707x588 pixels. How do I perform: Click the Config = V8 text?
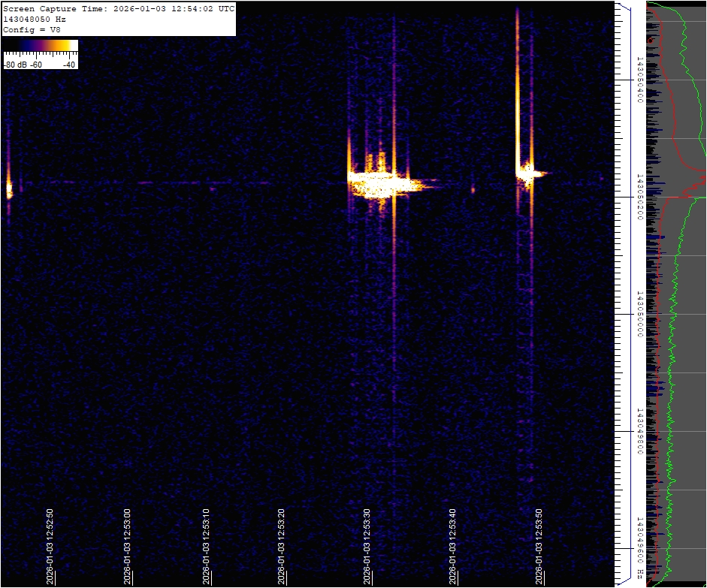click(x=32, y=30)
